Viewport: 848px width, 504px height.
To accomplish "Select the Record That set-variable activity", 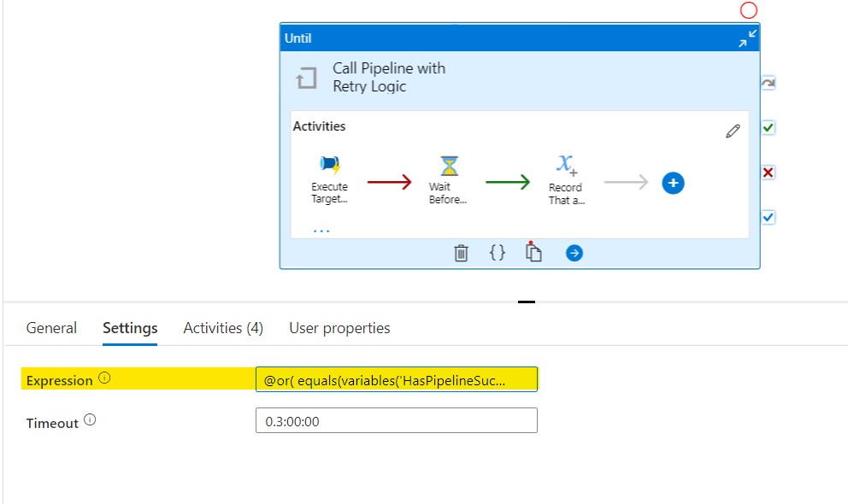I will [566, 179].
